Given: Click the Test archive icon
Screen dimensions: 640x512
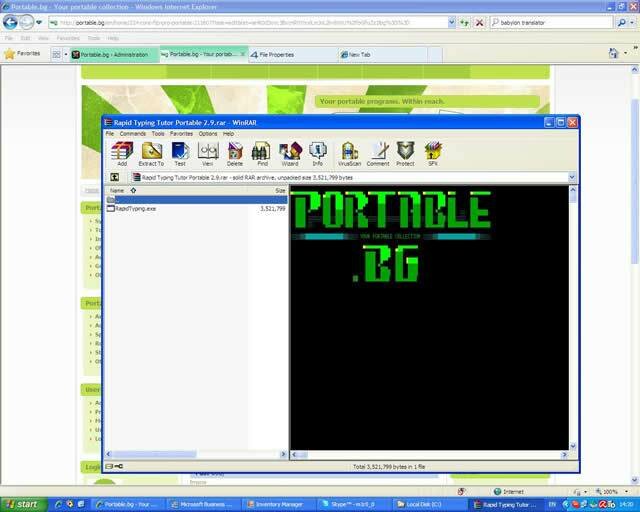Looking at the screenshot, I should (x=180, y=154).
